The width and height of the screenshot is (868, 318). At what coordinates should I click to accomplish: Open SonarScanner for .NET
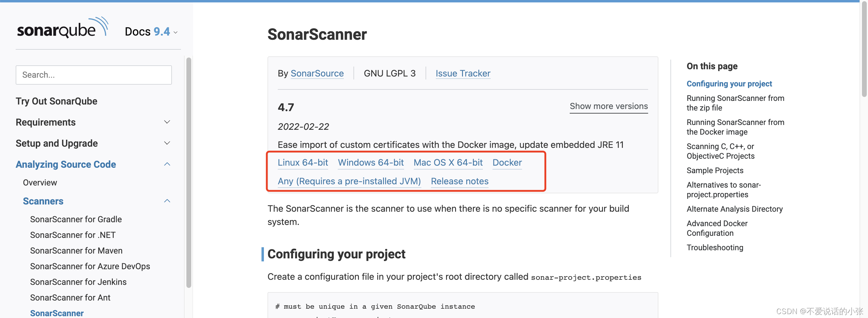[x=73, y=235]
